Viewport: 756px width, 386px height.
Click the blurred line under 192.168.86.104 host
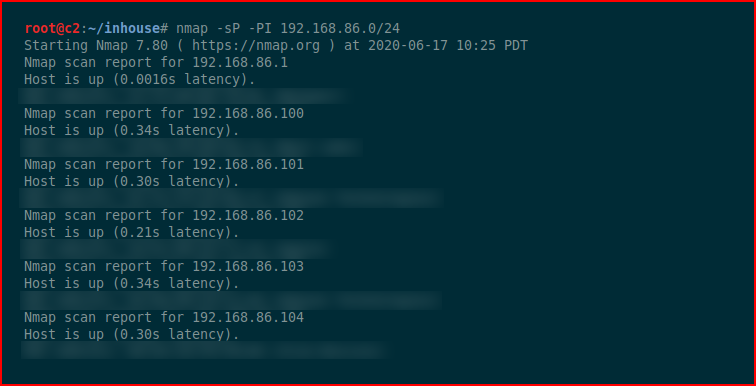(x=206, y=350)
